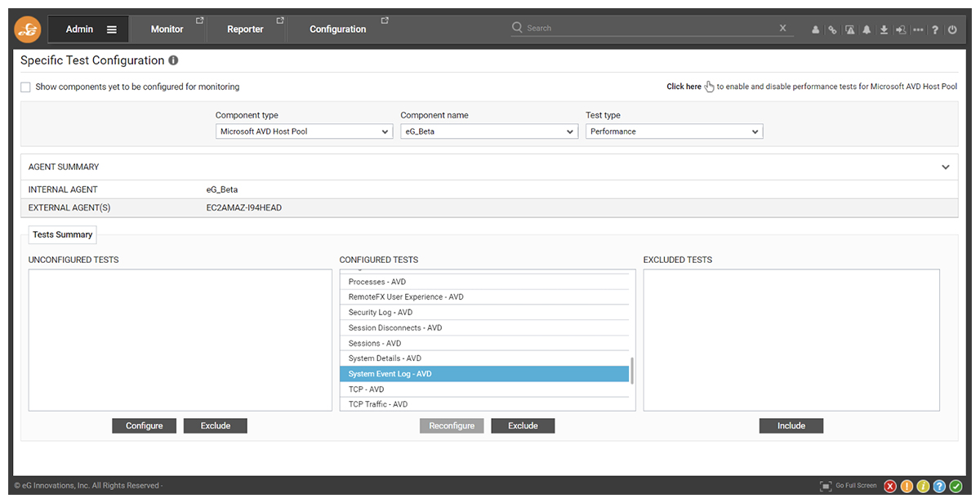Viewport: 980px width, 503px height.
Task: Click the yellow i minor status icon
Action: point(923,486)
